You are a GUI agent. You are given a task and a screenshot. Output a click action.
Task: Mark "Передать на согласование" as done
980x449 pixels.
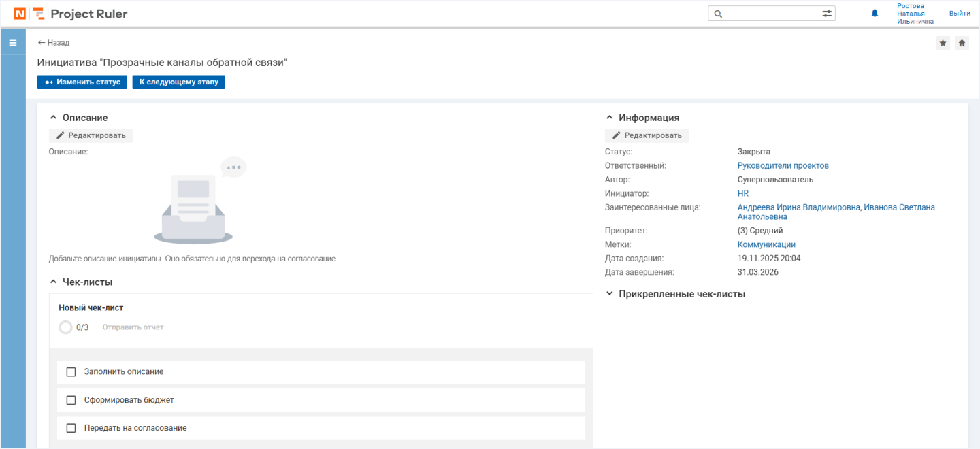pyautogui.click(x=71, y=428)
